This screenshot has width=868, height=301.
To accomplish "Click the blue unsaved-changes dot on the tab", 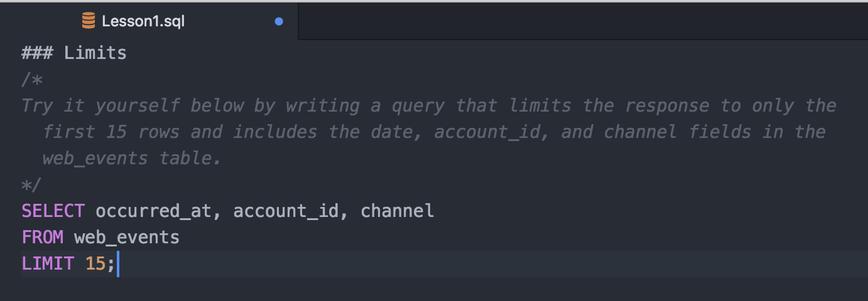I will pyautogui.click(x=279, y=21).
